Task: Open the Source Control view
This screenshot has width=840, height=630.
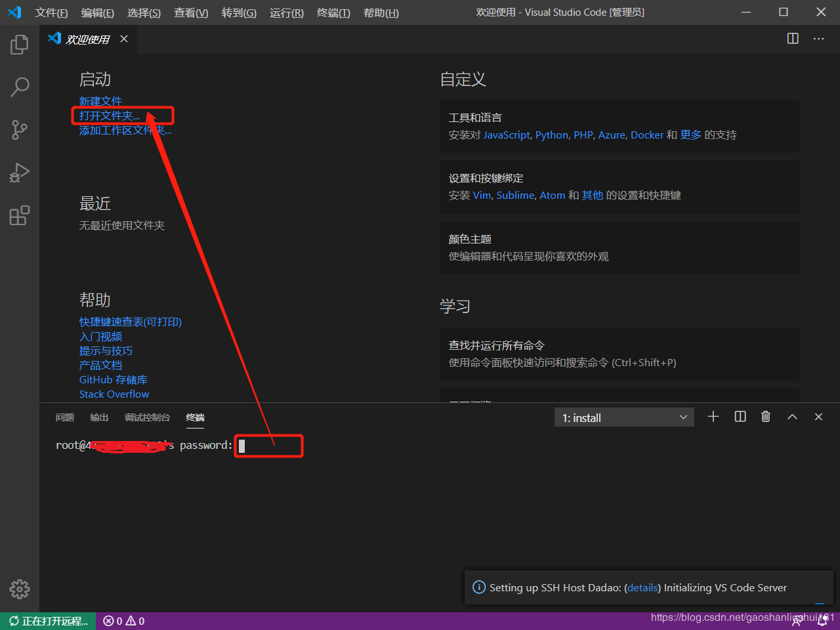Action: pos(20,130)
